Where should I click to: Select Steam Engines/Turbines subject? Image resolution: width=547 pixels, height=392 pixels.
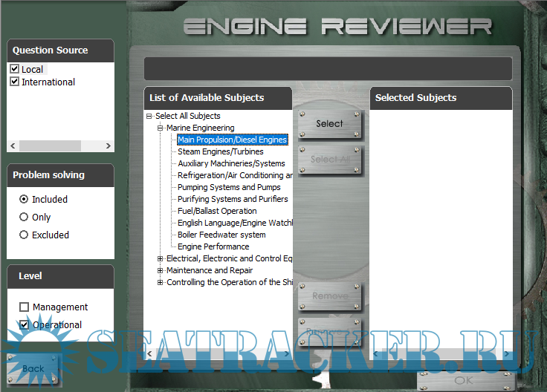click(x=220, y=151)
